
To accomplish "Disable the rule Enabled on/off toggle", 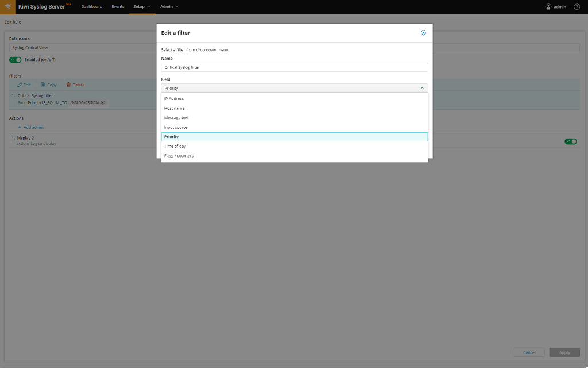I will [15, 59].
